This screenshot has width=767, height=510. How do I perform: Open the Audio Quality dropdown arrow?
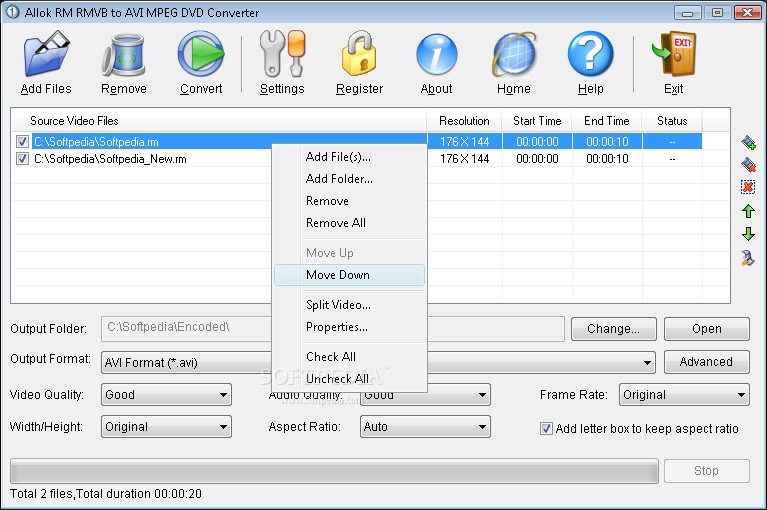click(482, 395)
